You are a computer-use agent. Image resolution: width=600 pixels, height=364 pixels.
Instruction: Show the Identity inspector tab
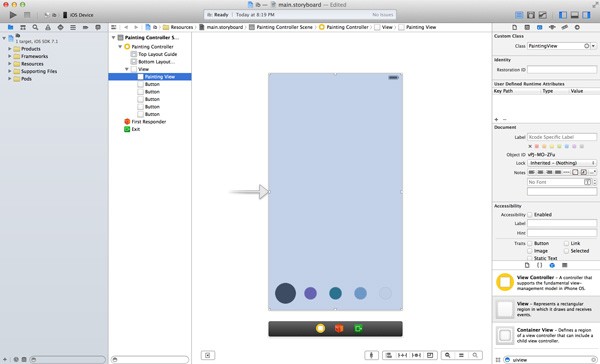tap(539, 28)
